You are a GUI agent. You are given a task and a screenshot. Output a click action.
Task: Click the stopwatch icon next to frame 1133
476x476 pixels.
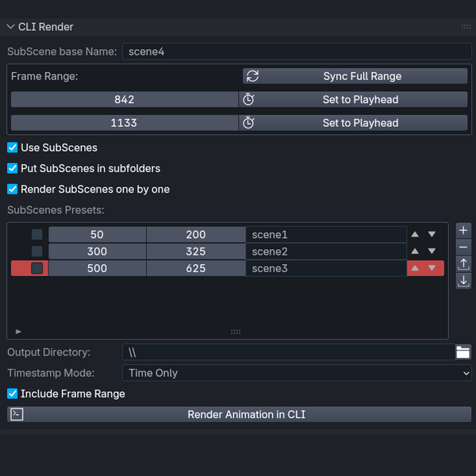pos(248,122)
